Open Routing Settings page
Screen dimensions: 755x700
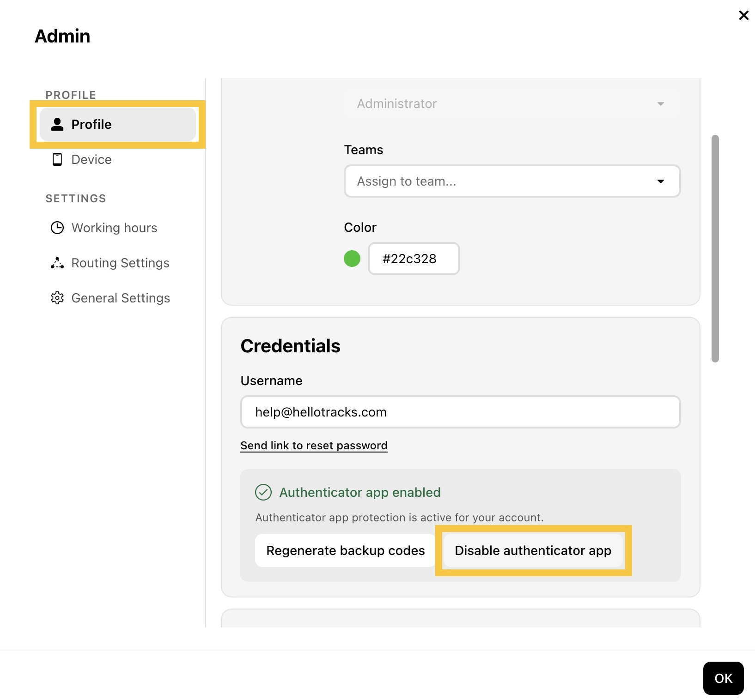[x=118, y=263]
